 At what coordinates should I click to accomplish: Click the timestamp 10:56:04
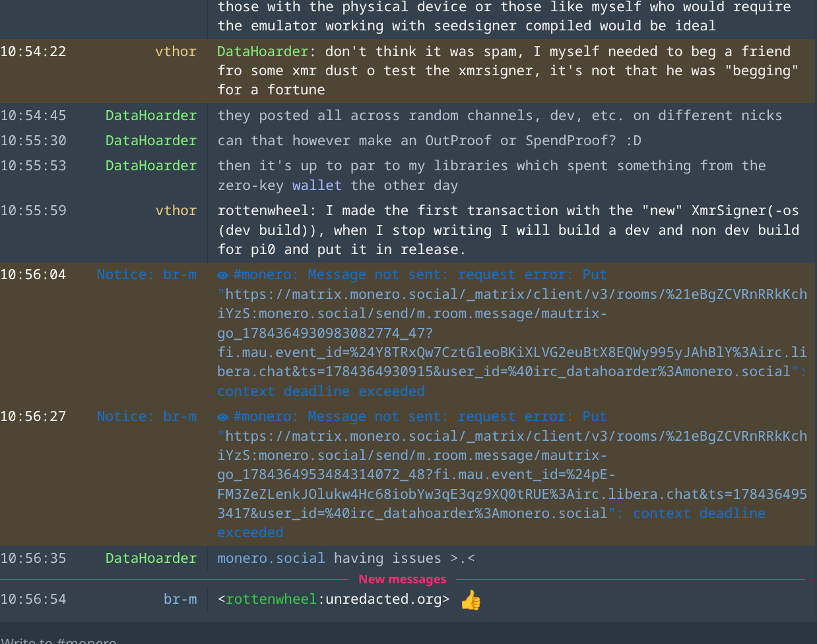click(33, 274)
